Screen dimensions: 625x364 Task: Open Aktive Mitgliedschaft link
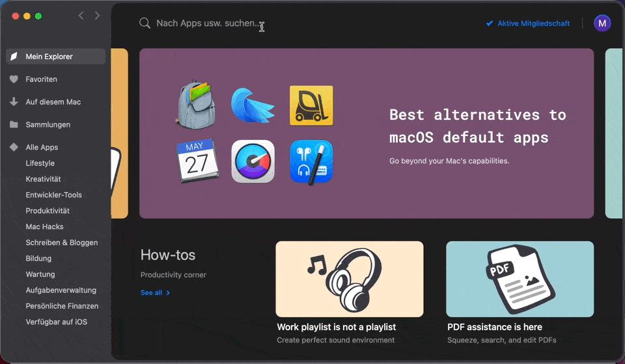(x=533, y=23)
